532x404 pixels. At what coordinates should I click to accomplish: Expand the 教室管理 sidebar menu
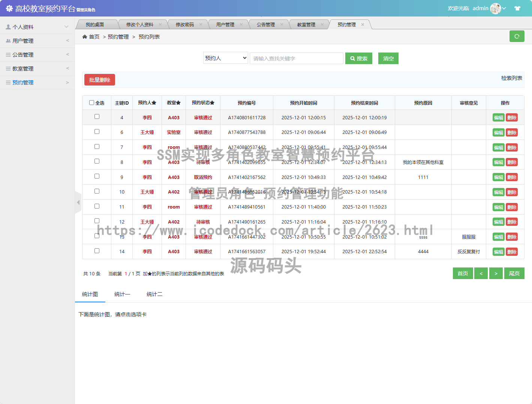(x=37, y=69)
